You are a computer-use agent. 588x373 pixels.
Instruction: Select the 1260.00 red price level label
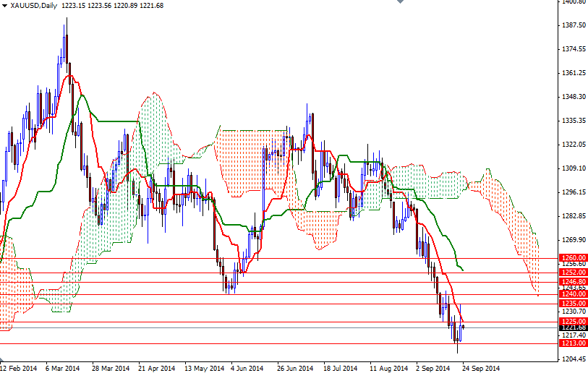[x=573, y=257]
